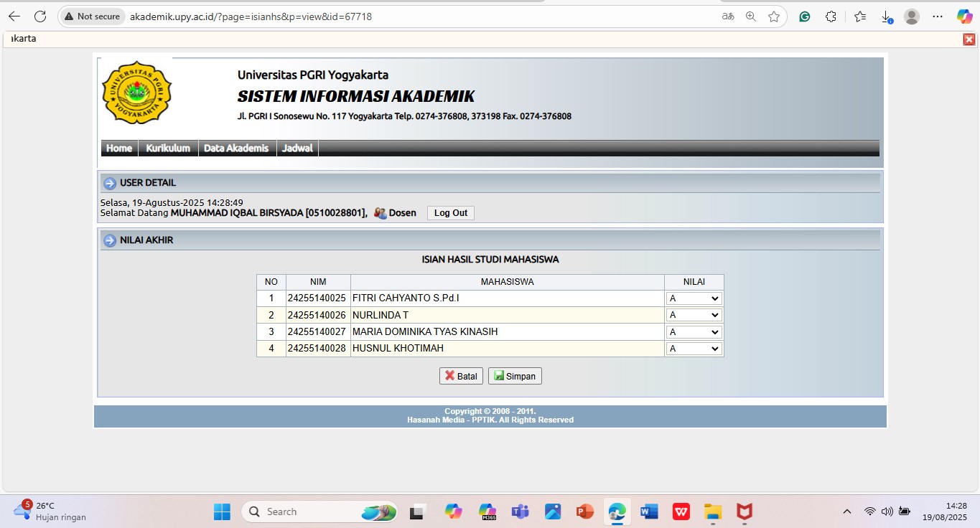
Task: Select grade dropdown for HUSNUL KHOTIMAH
Action: [694, 349]
